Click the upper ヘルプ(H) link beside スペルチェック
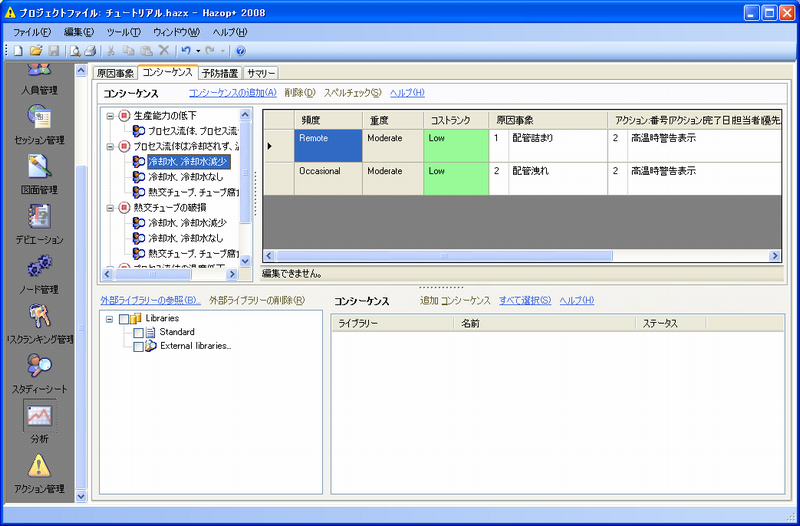This screenshot has height=526, width=800. click(407, 93)
